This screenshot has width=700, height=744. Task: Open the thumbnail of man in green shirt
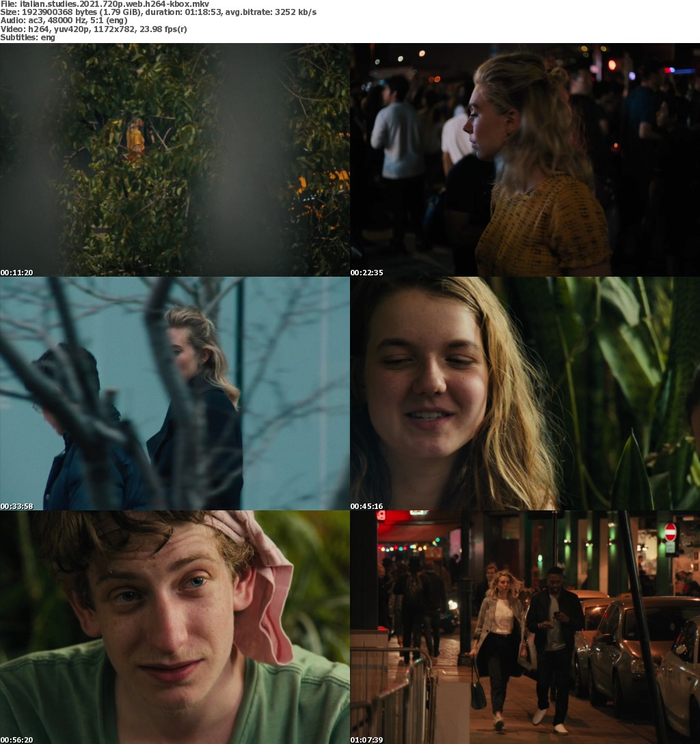pyautogui.click(x=175, y=626)
